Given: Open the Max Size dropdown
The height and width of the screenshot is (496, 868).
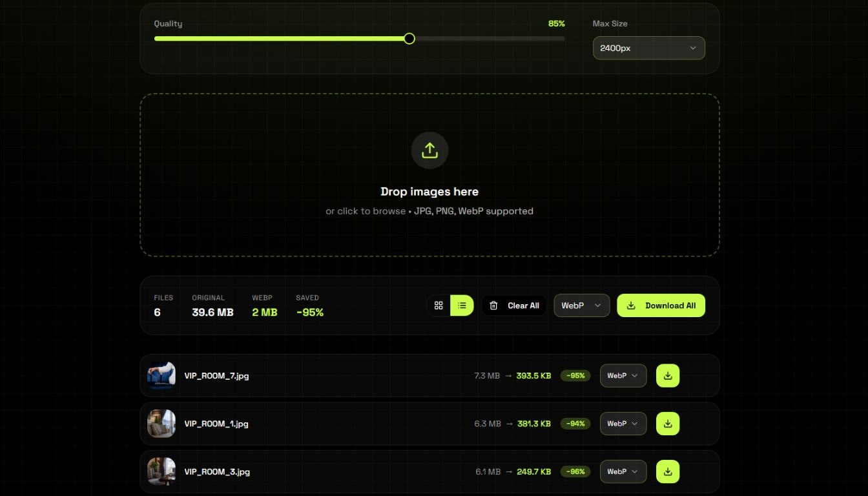Looking at the screenshot, I should click(x=648, y=48).
